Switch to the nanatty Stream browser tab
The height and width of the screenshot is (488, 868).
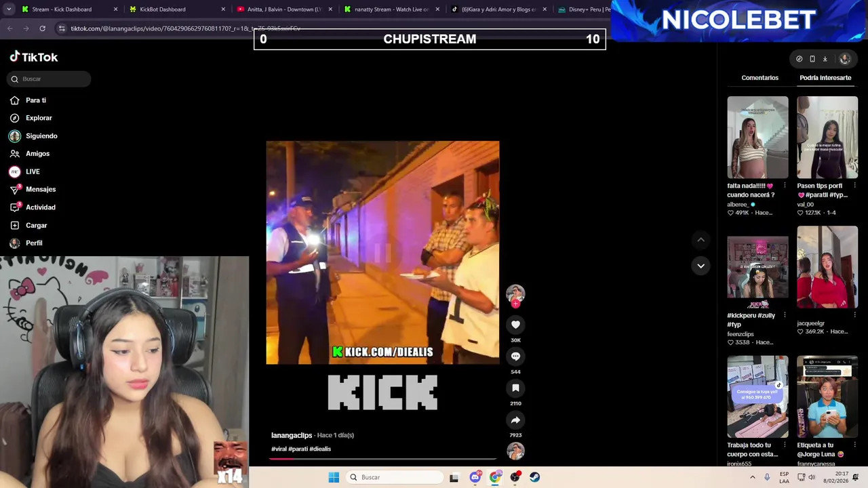[392, 9]
